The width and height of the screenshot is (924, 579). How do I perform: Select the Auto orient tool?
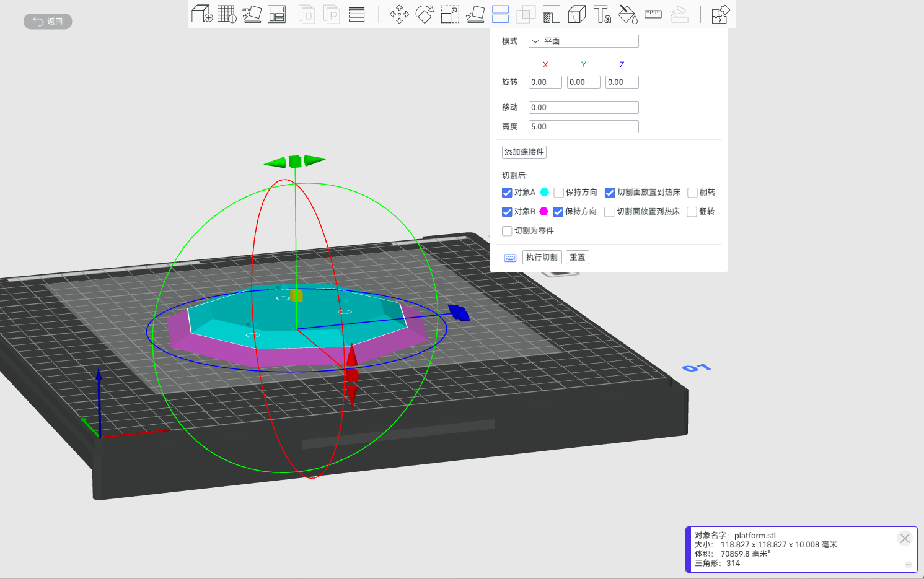[252, 14]
